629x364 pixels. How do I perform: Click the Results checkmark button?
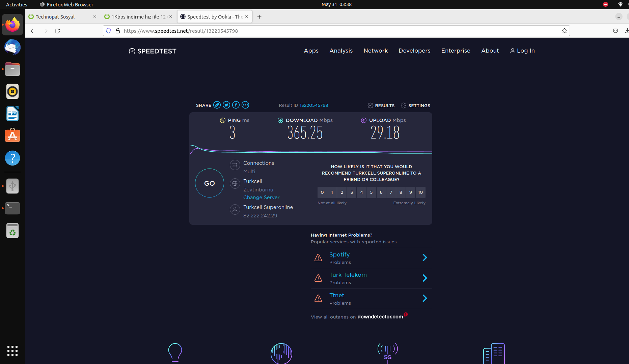(x=381, y=105)
